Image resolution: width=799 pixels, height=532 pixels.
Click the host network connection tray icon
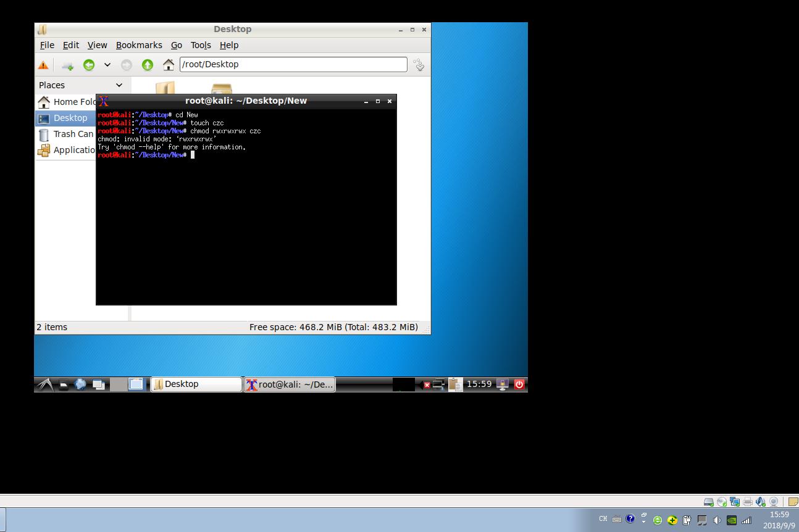[702, 520]
